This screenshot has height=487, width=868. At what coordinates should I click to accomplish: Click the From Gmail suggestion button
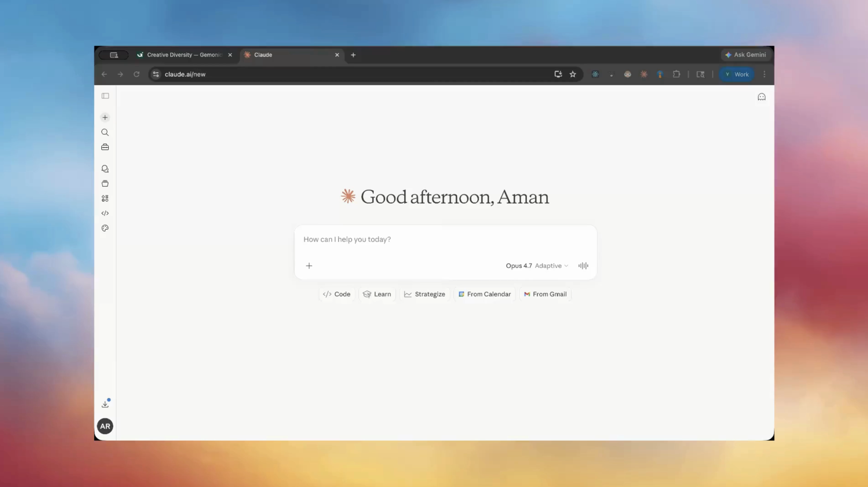545,294
